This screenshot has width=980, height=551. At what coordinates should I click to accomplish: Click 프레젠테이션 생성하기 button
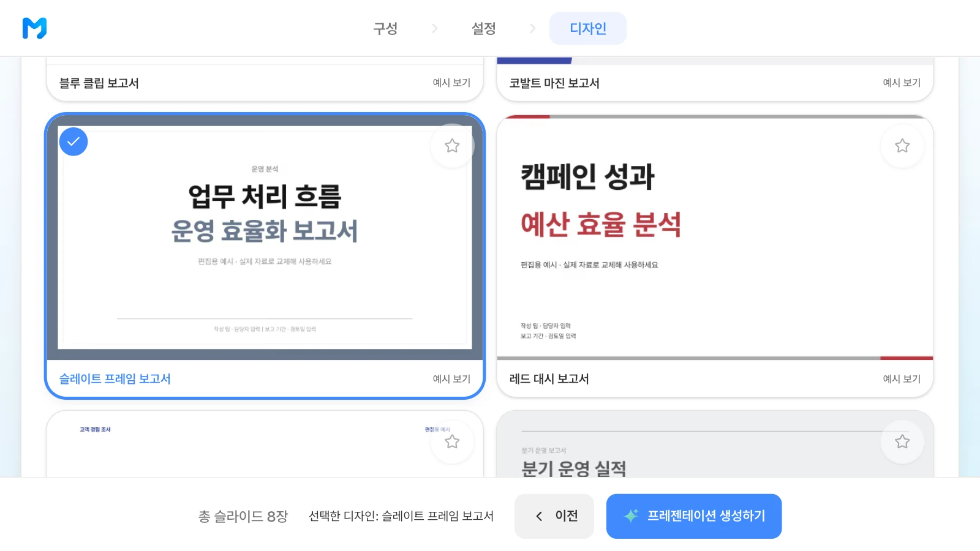(694, 516)
